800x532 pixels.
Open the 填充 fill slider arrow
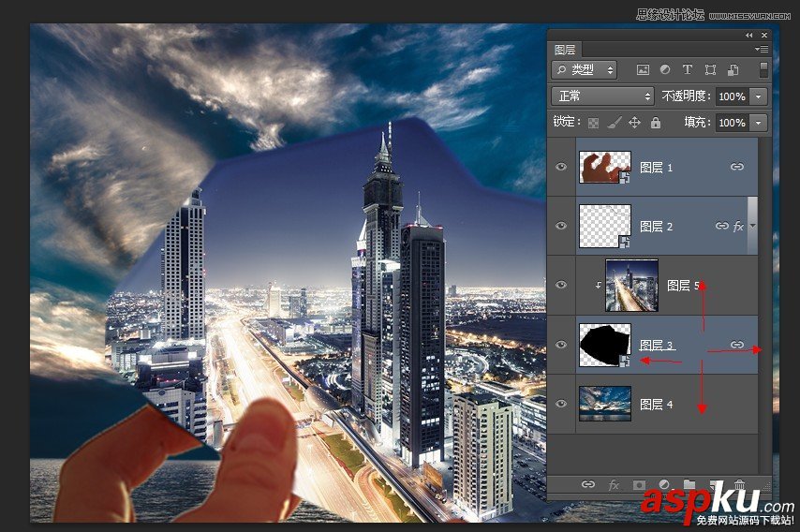[x=759, y=123]
